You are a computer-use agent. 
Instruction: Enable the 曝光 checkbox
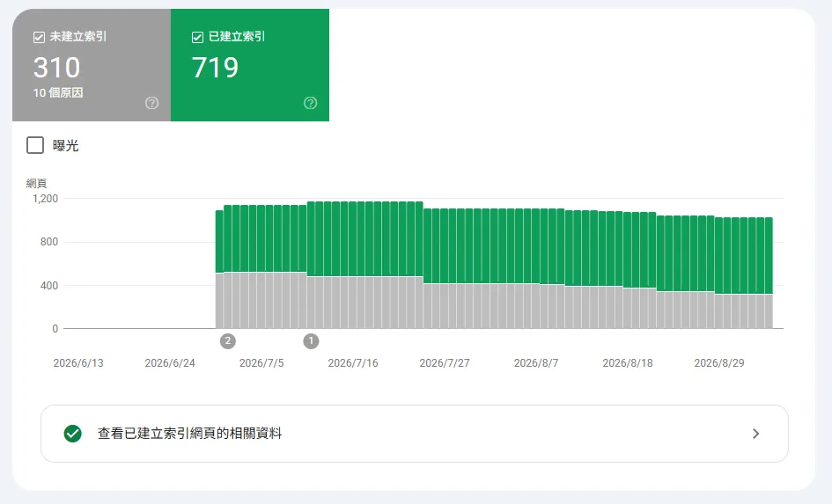tap(35, 145)
